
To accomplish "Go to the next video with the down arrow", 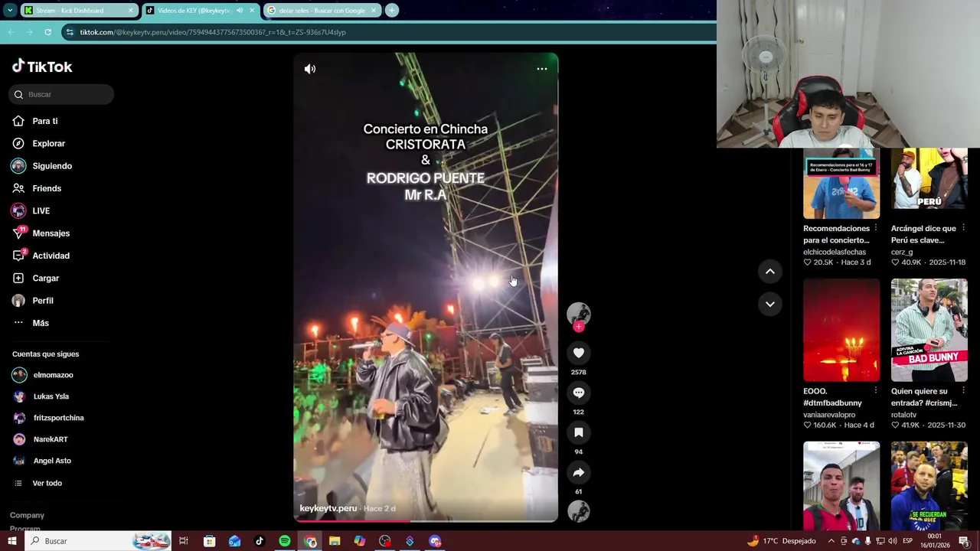I will coord(770,304).
